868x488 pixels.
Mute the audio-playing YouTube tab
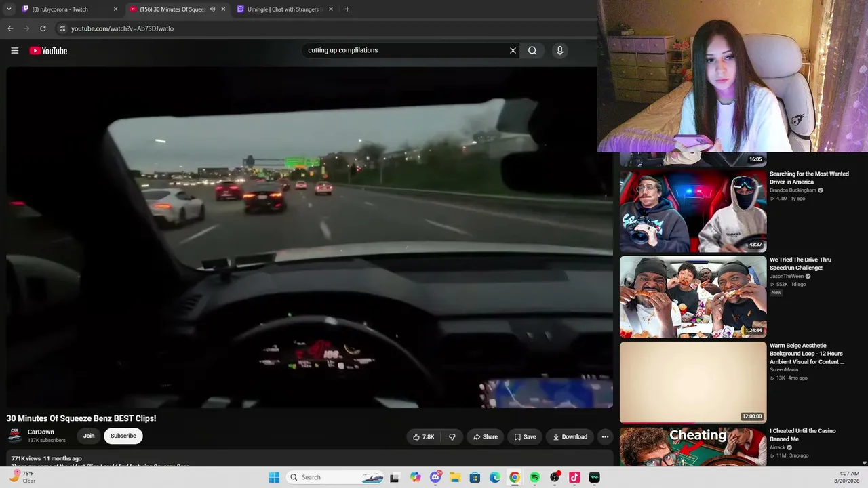[x=212, y=9]
